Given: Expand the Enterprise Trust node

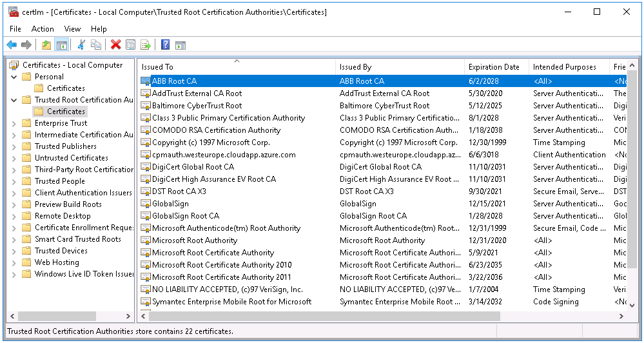Looking at the screenshot, I should click(x=14, y=123).
